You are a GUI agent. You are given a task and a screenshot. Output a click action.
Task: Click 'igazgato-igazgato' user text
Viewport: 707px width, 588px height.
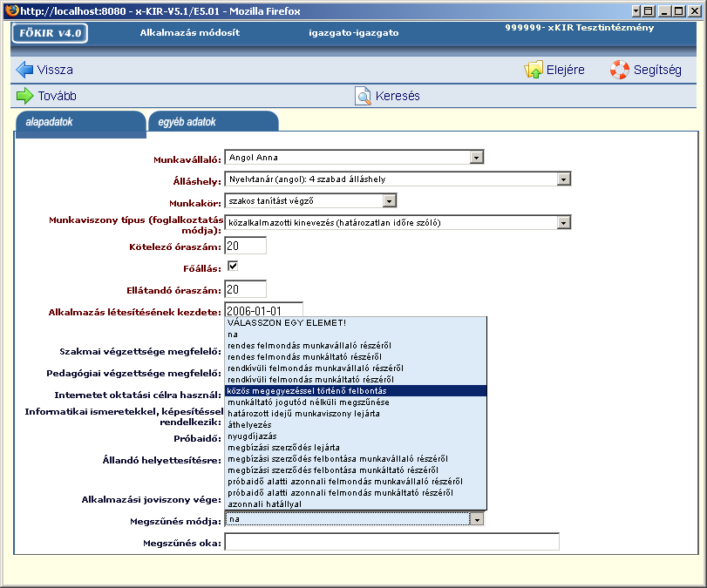pyautogui.click(x=354, y=33)
